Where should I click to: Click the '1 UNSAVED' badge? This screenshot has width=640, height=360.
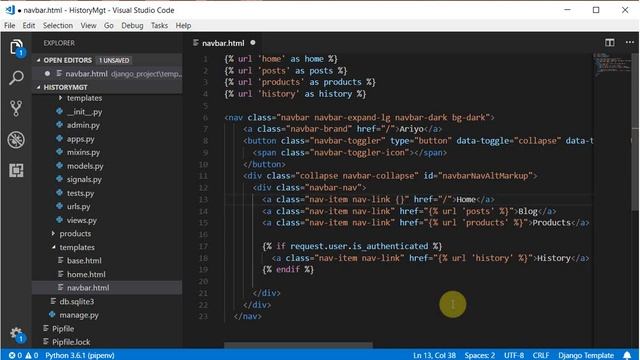pyautogui.click(x=114, y=60)
